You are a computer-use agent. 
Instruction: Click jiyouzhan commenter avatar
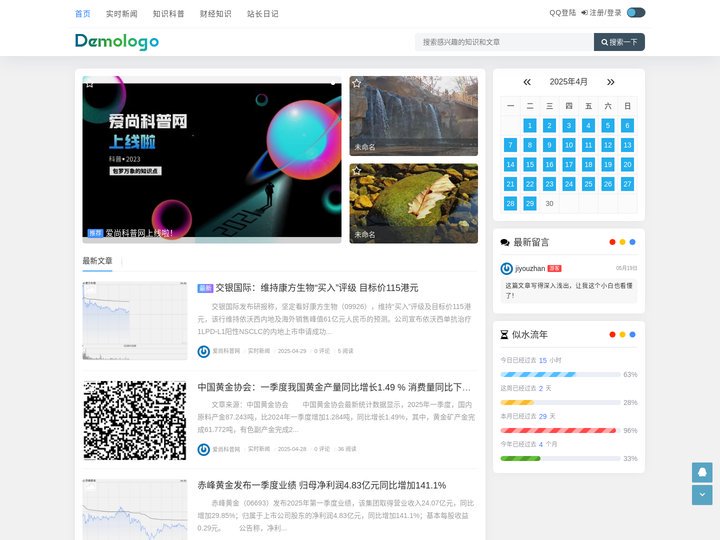506,269
